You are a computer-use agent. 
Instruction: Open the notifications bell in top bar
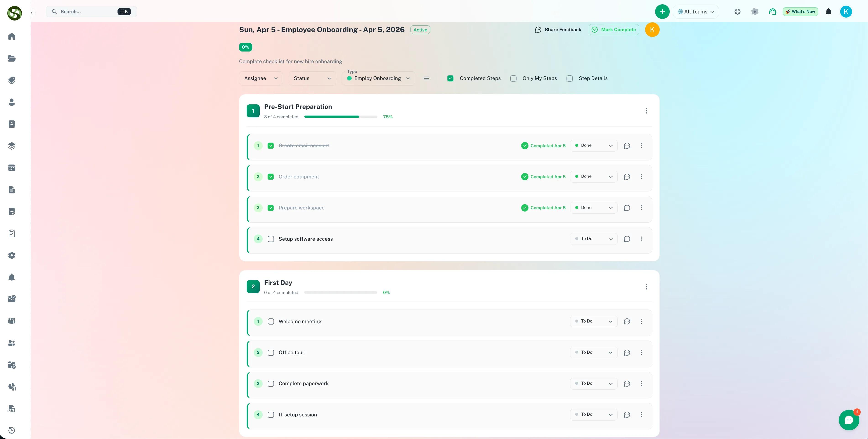point(828,12)
